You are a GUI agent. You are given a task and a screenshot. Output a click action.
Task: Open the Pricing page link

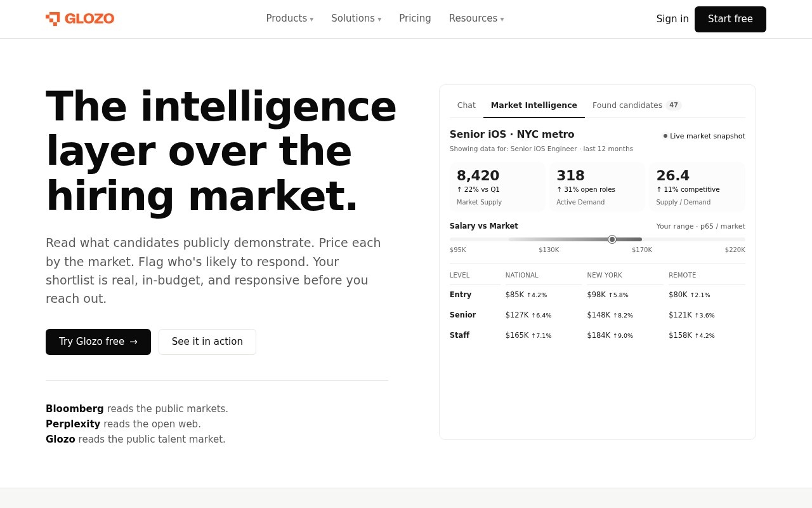pyautogui.click(x=415, y=18)
